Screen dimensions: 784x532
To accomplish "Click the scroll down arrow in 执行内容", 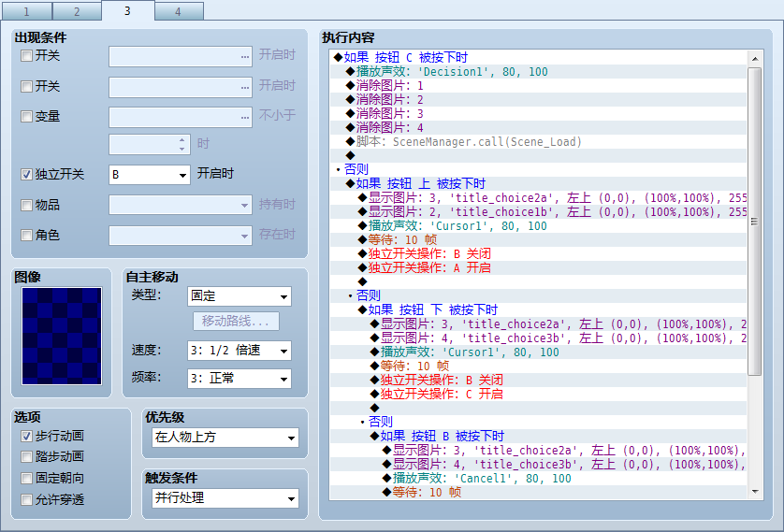I will click(755, 492).
